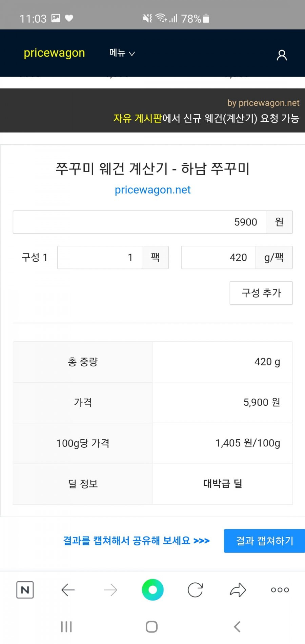Focus the price field showing 5900
305x644 pixels.
click(x=139, y=222)
